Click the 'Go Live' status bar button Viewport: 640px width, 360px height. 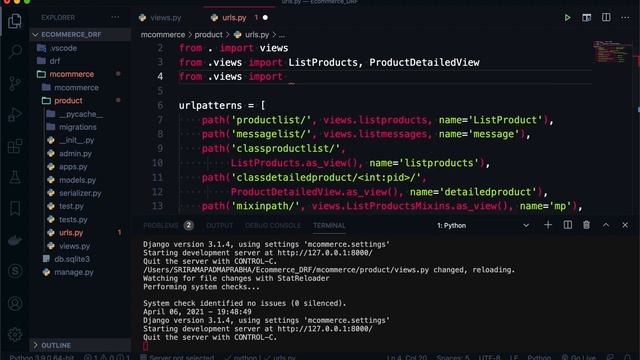pos(579,358)
